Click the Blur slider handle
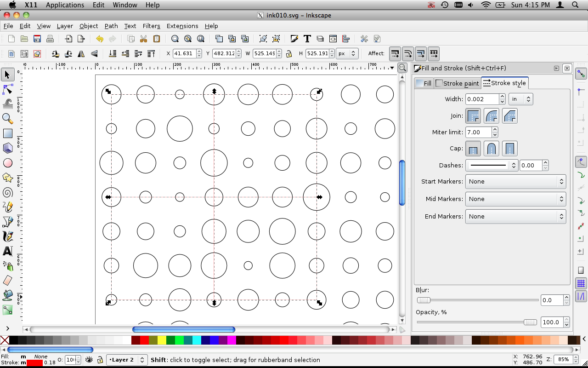The height and width of the screenshot is (368, 588). click(424, 300)
